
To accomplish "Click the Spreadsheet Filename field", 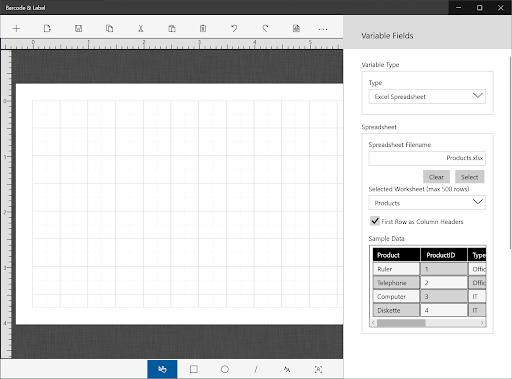I will [427, 158].
